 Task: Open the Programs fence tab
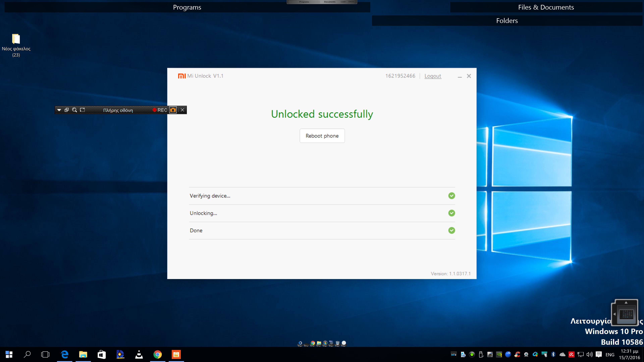click(187, 7)
